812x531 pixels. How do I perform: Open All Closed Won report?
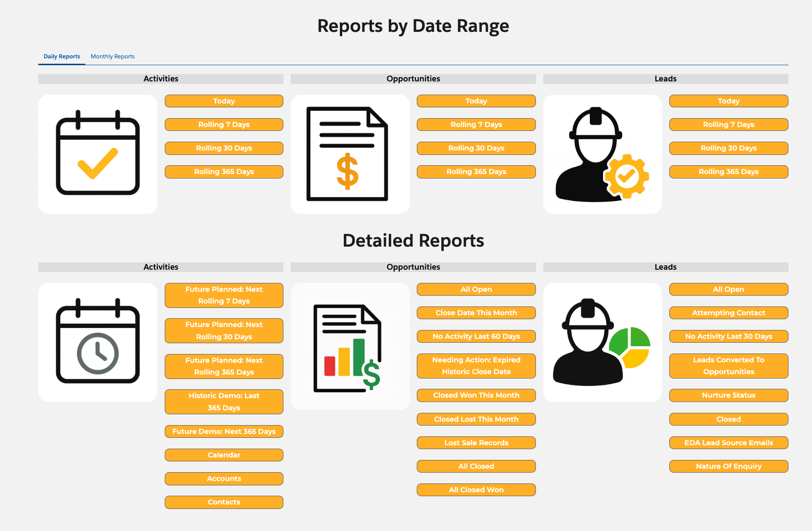pyautogui.click(x=476, y=490)
